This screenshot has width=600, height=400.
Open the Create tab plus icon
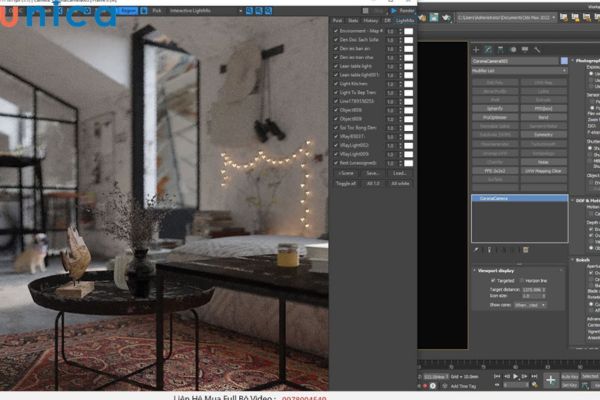(x=475, y=49)
